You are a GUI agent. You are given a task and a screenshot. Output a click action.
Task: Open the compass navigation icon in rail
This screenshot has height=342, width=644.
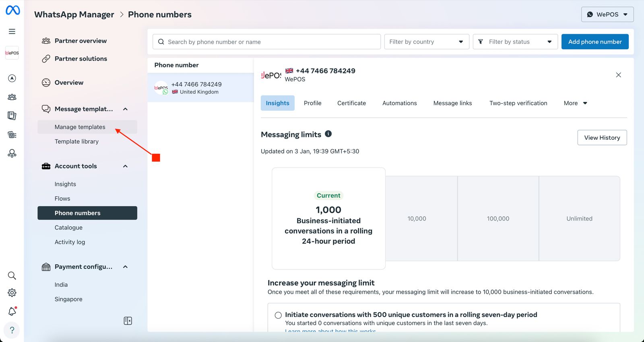[x=12, y=78]
